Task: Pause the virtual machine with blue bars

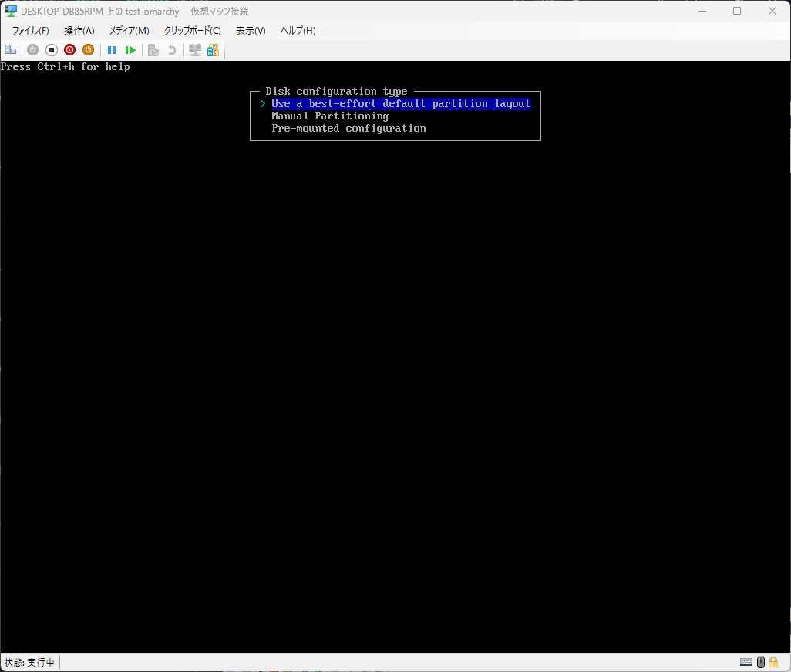Action: [x=112, y=50]
